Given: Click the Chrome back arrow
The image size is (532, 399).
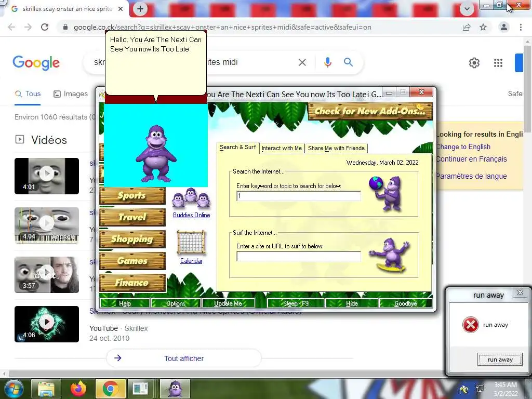Looking at the screenshot, I should pyautogui.click(x=11, y=27).
